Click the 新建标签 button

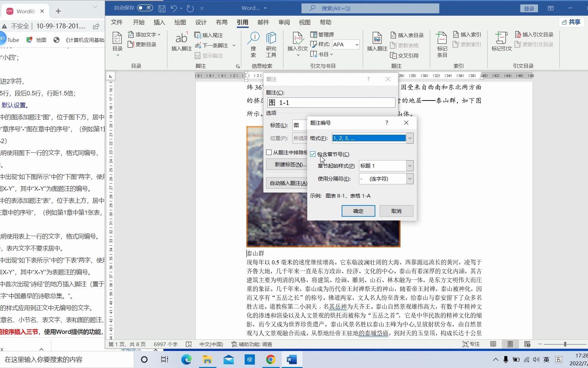[287, 164]
